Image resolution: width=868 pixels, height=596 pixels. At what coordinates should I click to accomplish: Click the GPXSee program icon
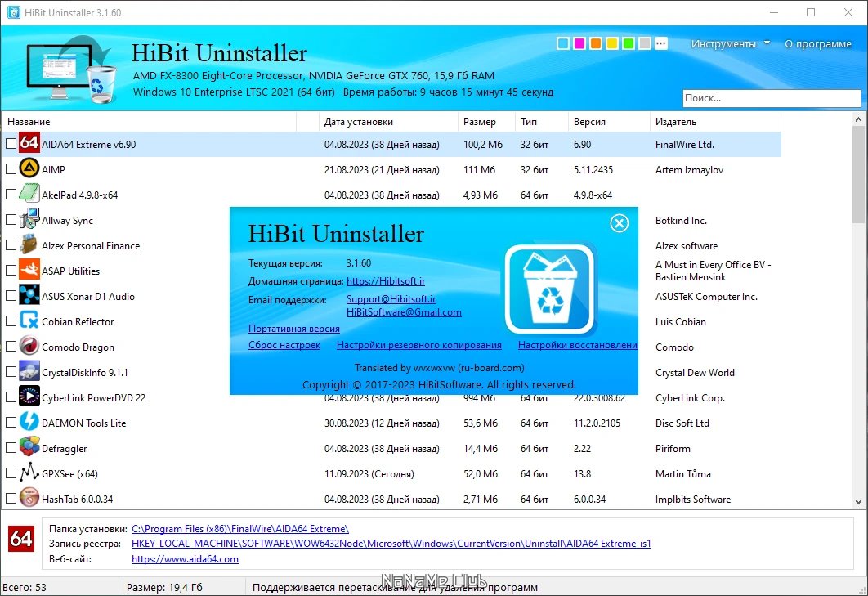click(x=29, y=473)
